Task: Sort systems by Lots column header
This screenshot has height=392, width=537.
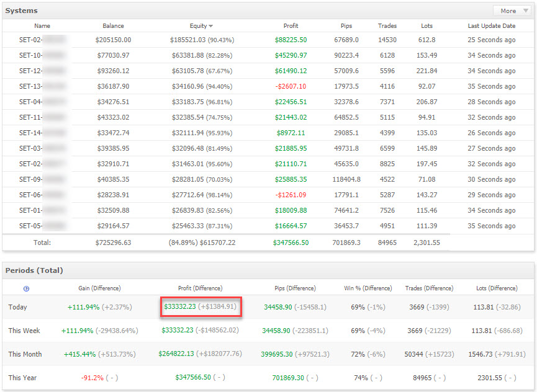Action: [426, 25]
